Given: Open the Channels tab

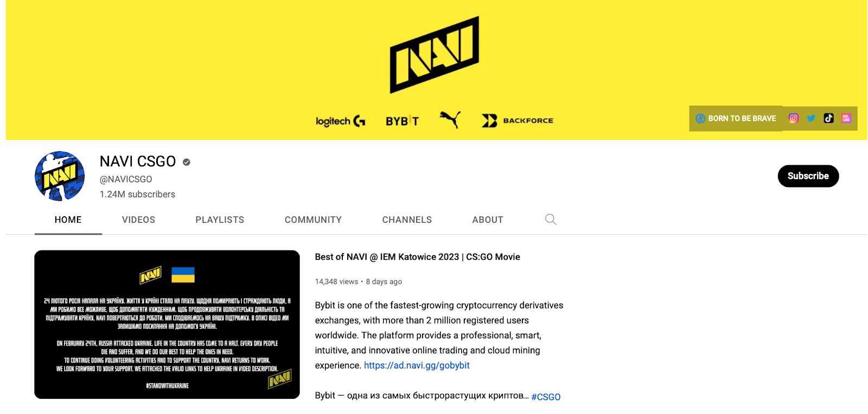Looking at the screenshot, I should (407, 220).
